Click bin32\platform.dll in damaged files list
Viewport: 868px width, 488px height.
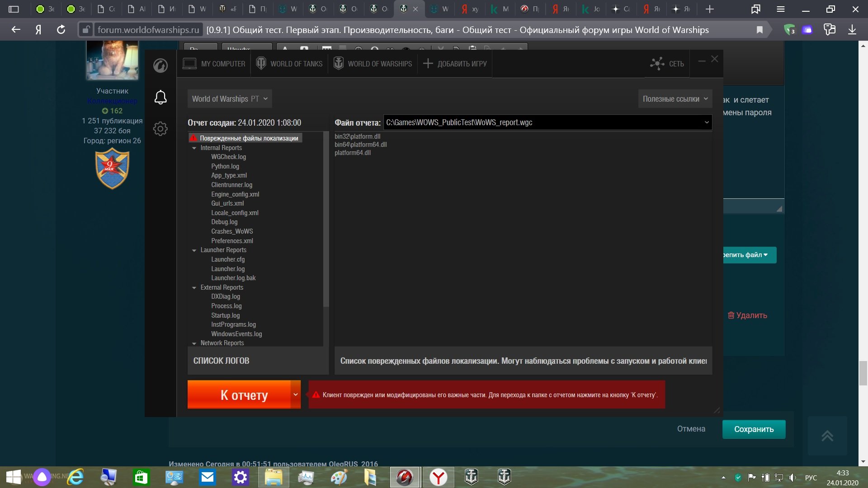point(358,136)
